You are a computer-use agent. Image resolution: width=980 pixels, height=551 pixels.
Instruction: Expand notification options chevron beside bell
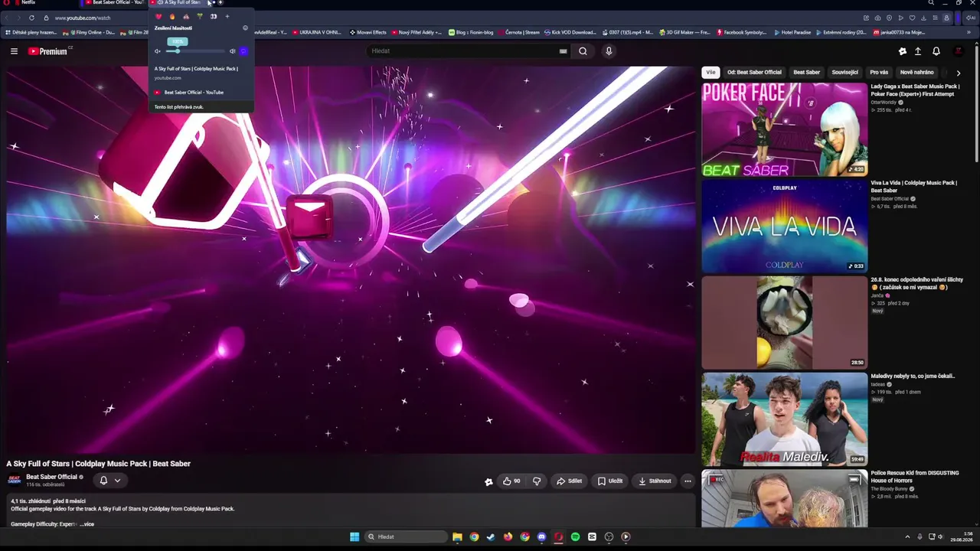tap(117, 481)
